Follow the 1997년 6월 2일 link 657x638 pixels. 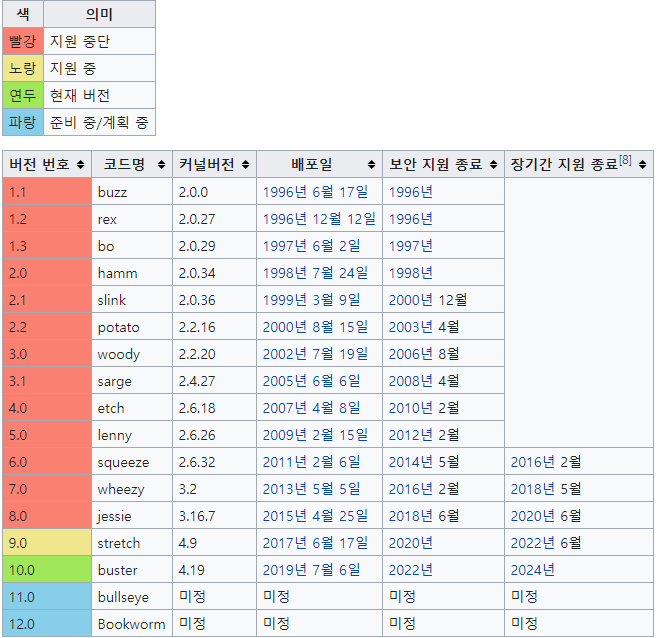click(x=311, y=246)
